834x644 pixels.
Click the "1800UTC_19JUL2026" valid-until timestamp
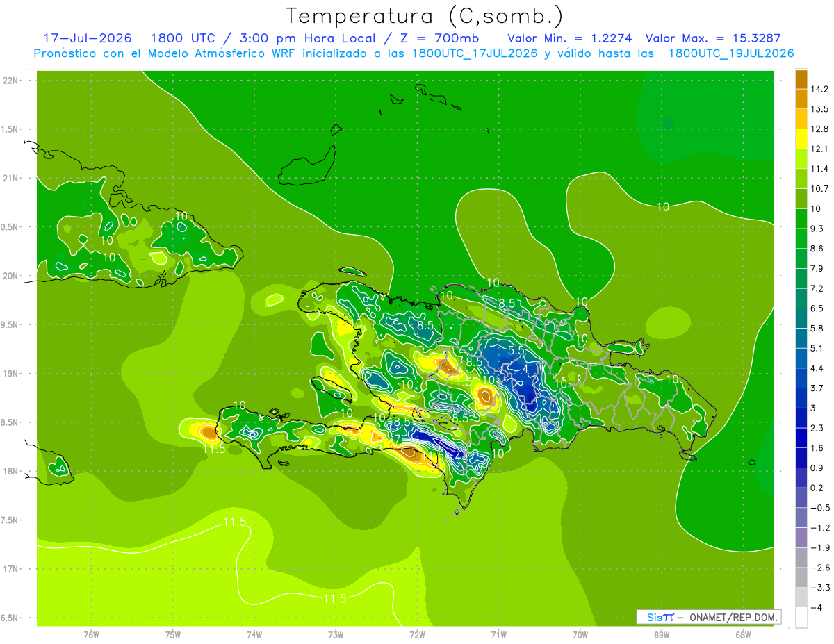(731, 53)
